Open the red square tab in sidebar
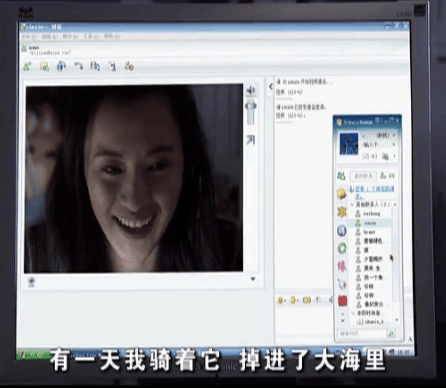 [342, 300]
